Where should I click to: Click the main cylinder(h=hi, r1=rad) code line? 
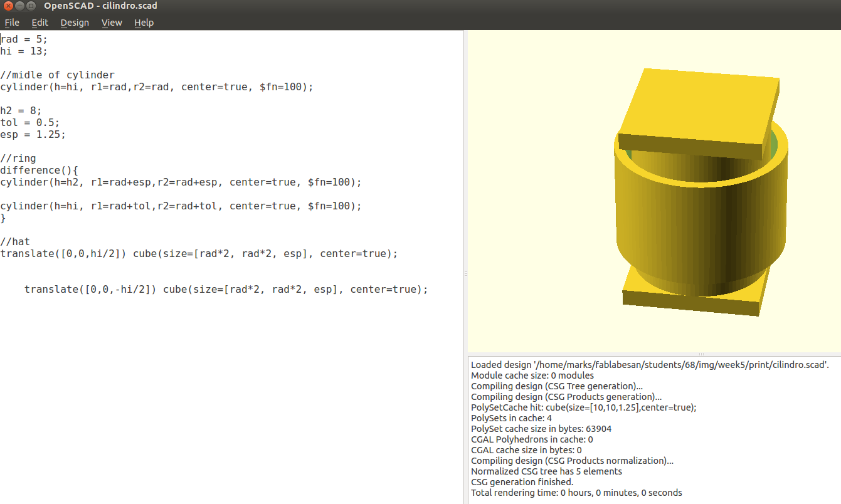click(x=157, y=87)
